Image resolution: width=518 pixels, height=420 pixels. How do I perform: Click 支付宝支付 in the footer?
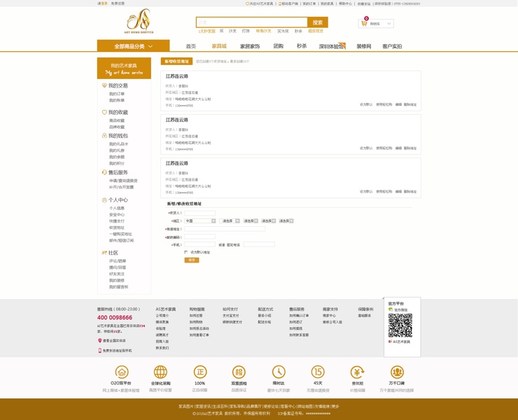[x=230, y=316]
